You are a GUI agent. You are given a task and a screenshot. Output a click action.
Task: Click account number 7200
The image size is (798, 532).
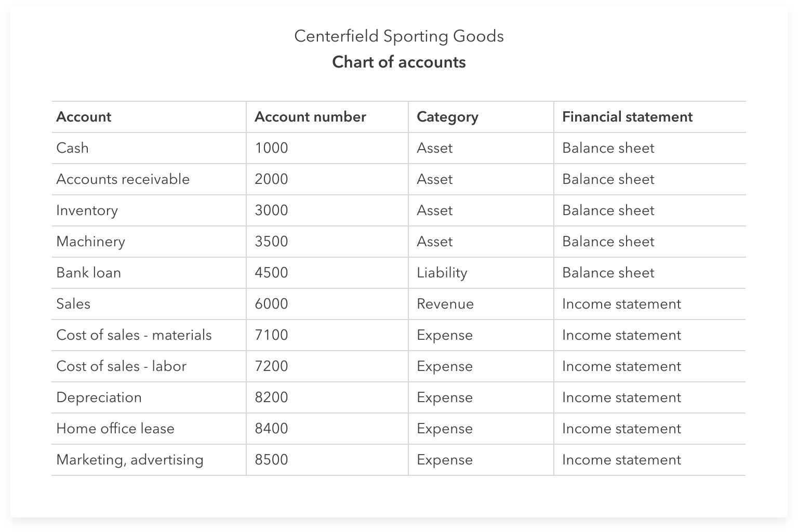click(271, 366)
